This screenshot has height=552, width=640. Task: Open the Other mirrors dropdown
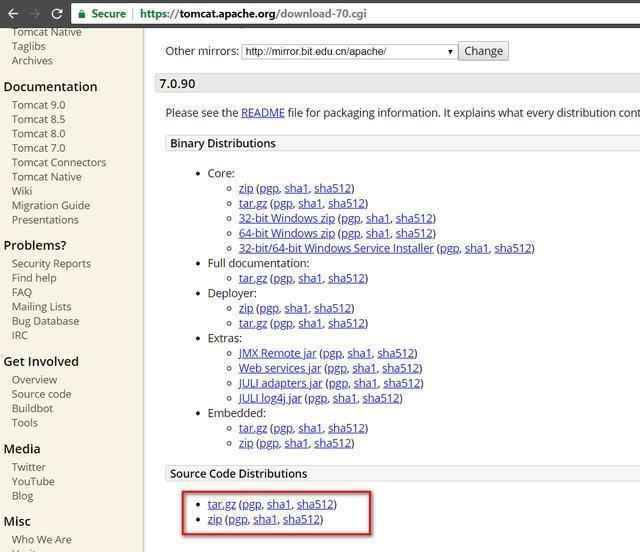[x=349, y=51]
